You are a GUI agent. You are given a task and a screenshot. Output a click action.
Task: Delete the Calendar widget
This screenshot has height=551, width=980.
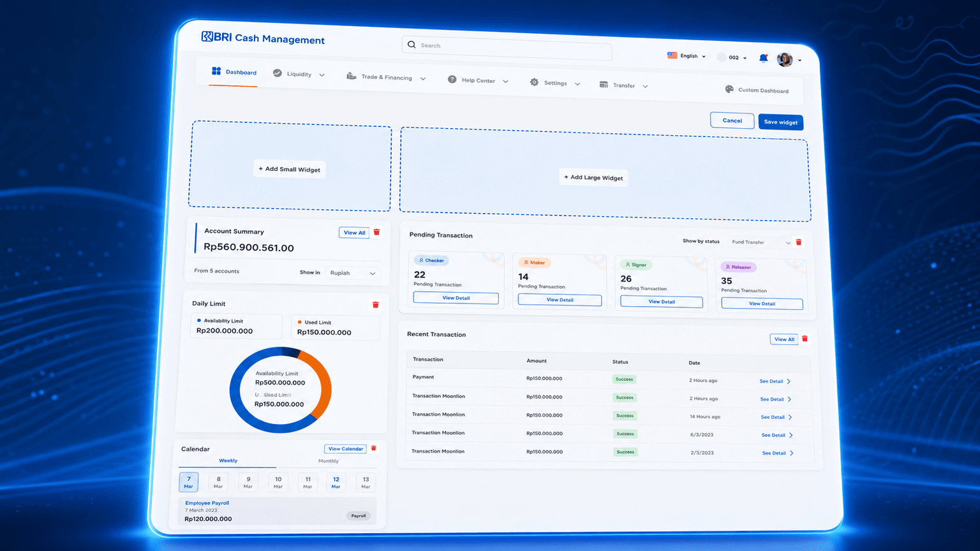coord(374,448)
